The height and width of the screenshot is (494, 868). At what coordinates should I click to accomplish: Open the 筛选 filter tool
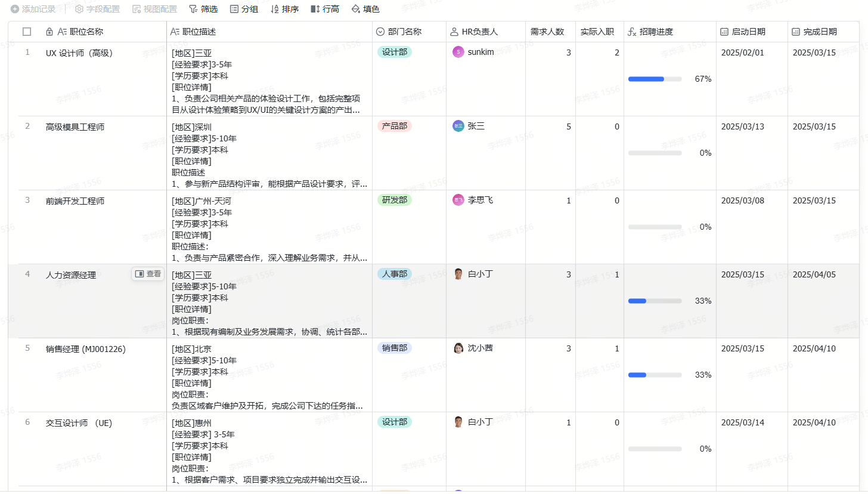[203, 9]
